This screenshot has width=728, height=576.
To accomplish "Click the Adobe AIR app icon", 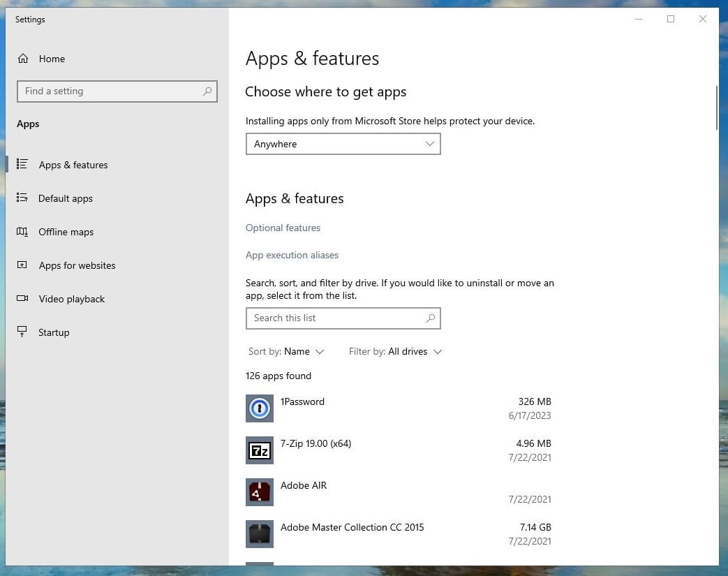I will click(260, 492).
